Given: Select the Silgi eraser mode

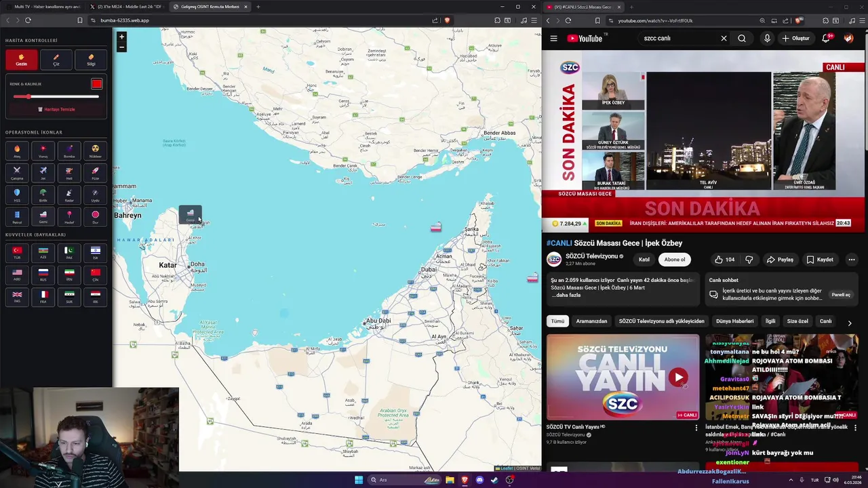Looking at the screenshot, I should pyautogui.click(x=91, y=60).
